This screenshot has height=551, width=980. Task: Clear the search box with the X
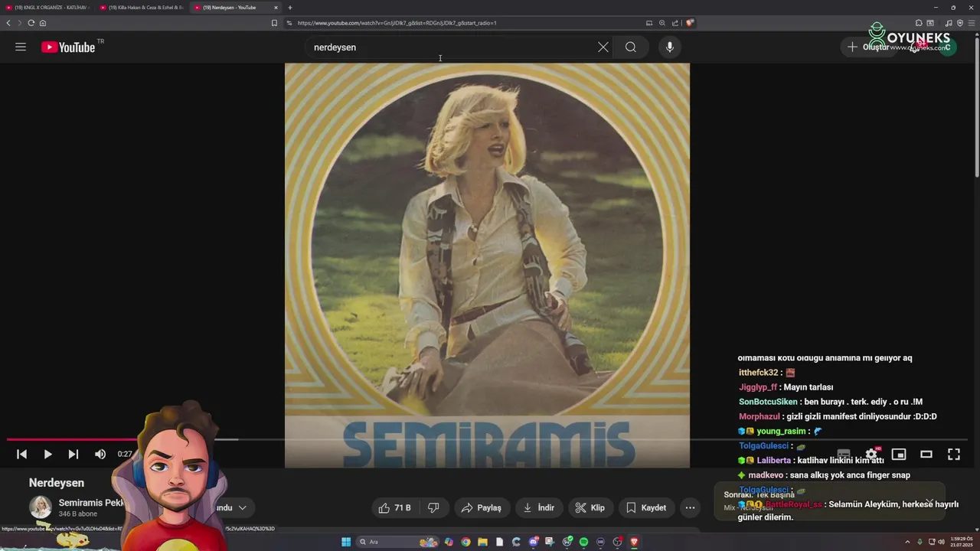click(x=603, y=47)
